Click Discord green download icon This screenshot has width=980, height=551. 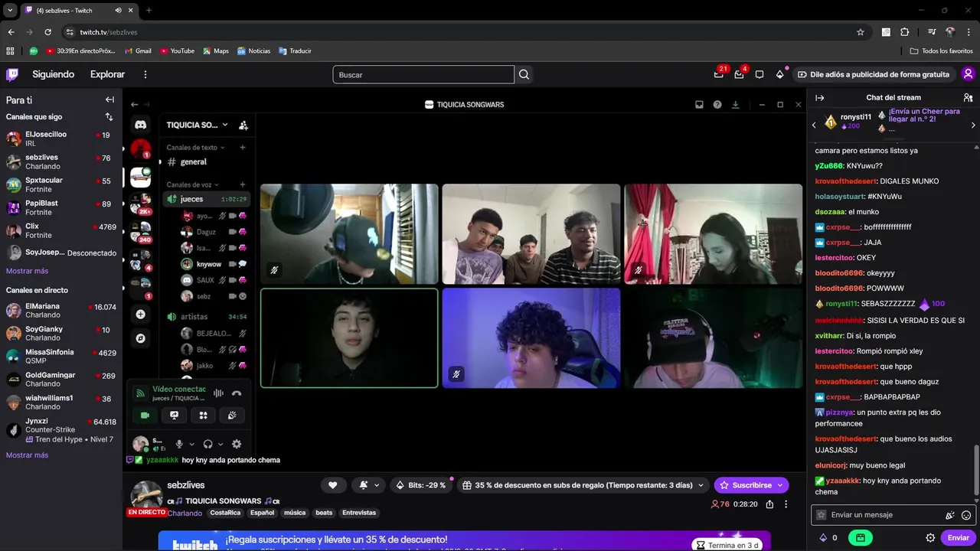(x=736, y=105)
